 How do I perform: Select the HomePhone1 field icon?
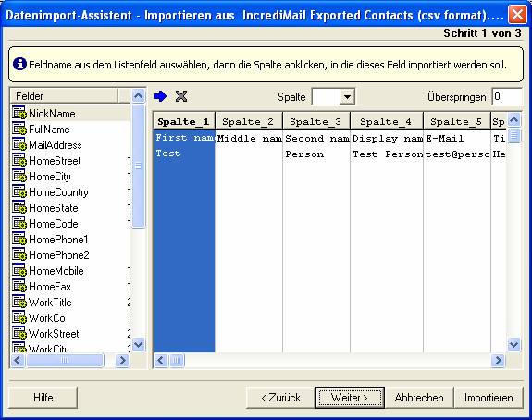[x=19, y=239]
